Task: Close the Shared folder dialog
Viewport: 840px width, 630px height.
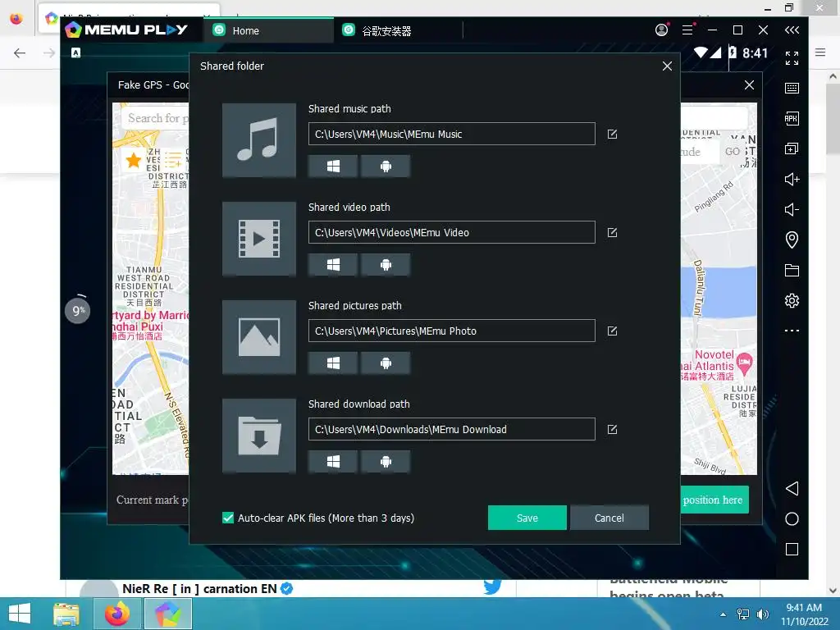Action: point(667,66)
